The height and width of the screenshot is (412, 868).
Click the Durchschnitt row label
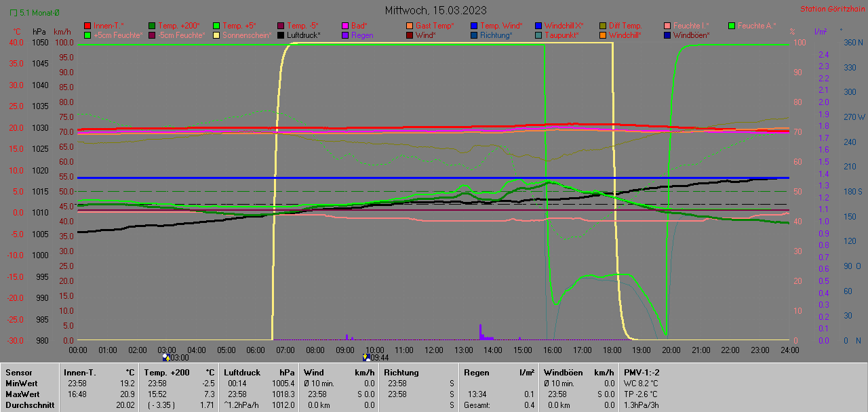tap(28, 405)
